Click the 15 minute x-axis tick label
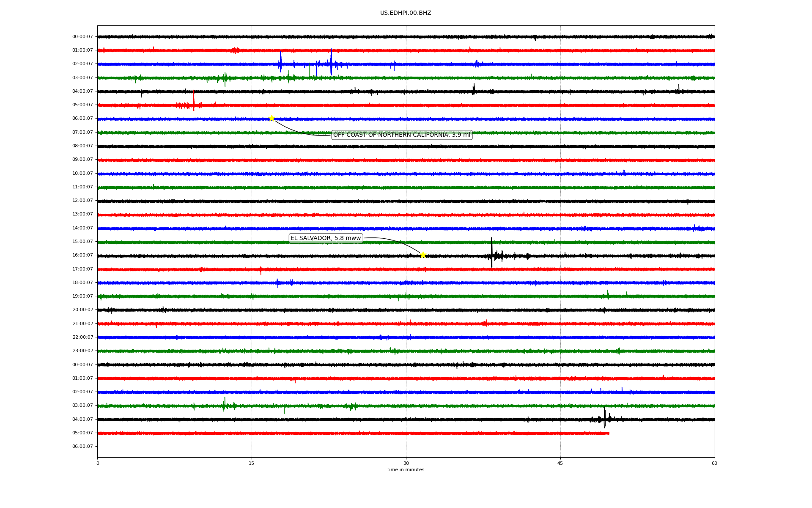Image resolution: width=812 pixels, height=508 pixels. click(x=252, y=463)
